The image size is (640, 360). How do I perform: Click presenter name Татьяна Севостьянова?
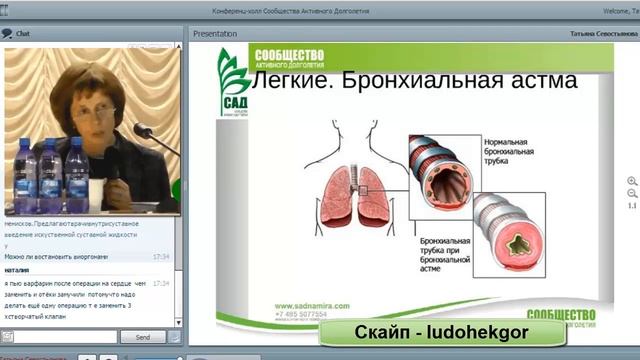(604, 34)
